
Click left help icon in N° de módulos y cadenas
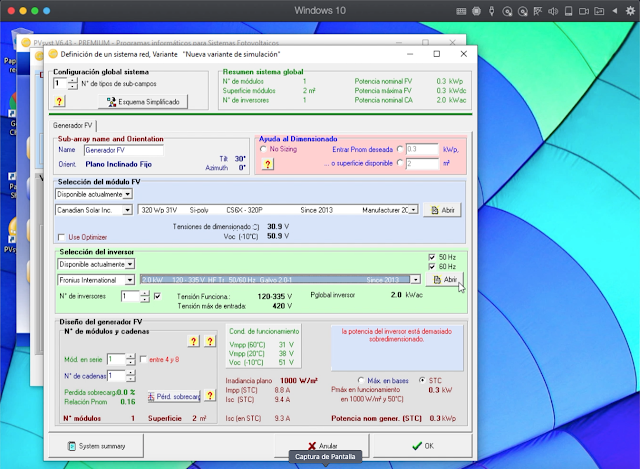click(x=193, y=341)
